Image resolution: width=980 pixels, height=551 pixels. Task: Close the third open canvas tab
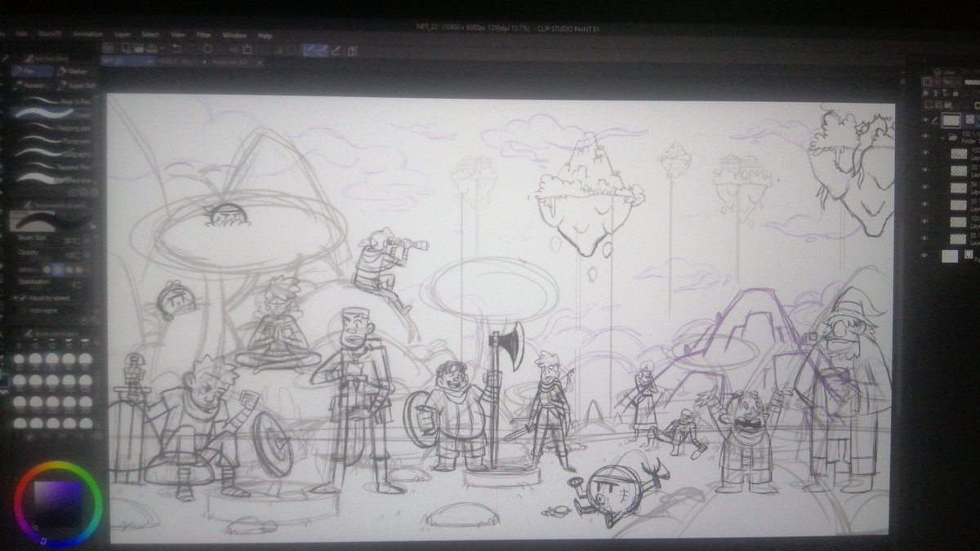click(260, 62)
